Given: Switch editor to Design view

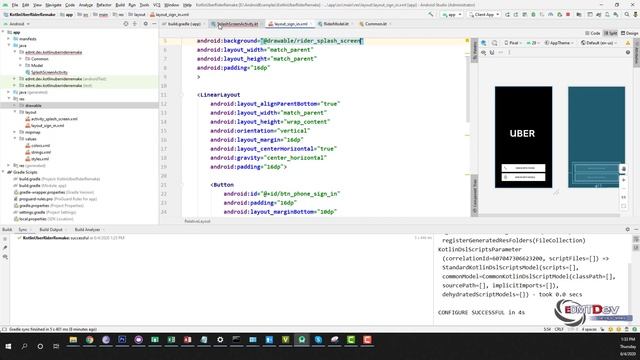Looking at the screenshot, I should 629,33.
